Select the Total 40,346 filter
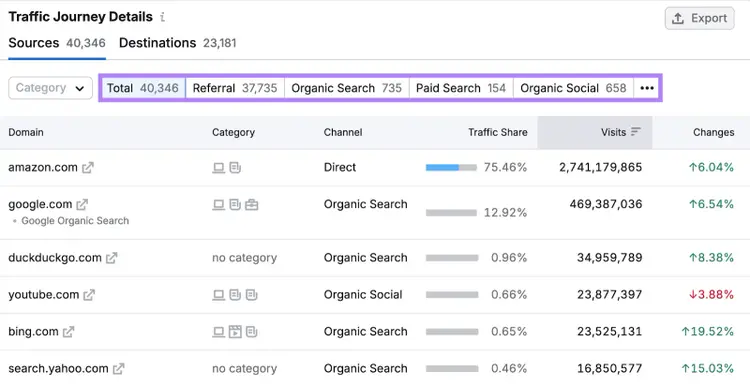750x386 pixels. point(143,88)
